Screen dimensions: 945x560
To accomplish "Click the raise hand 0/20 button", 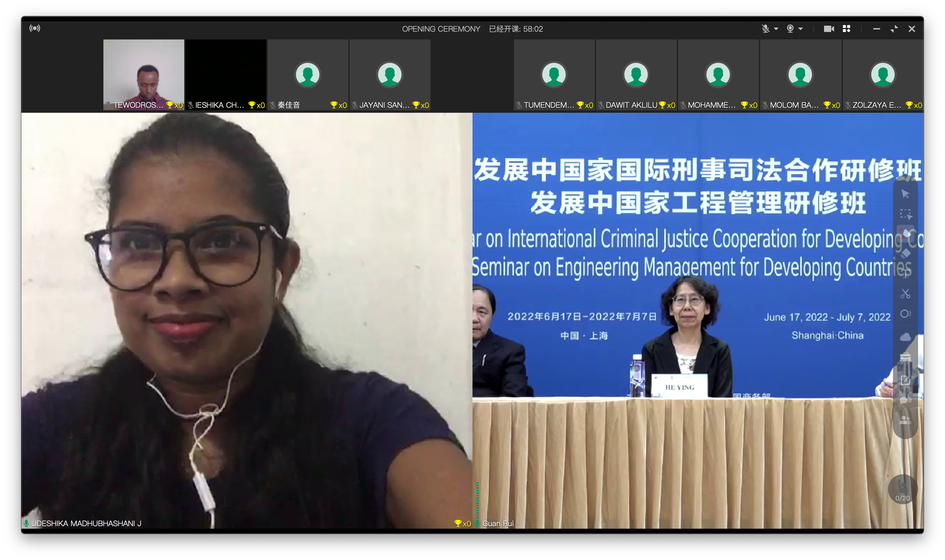I will pos(902,489).
